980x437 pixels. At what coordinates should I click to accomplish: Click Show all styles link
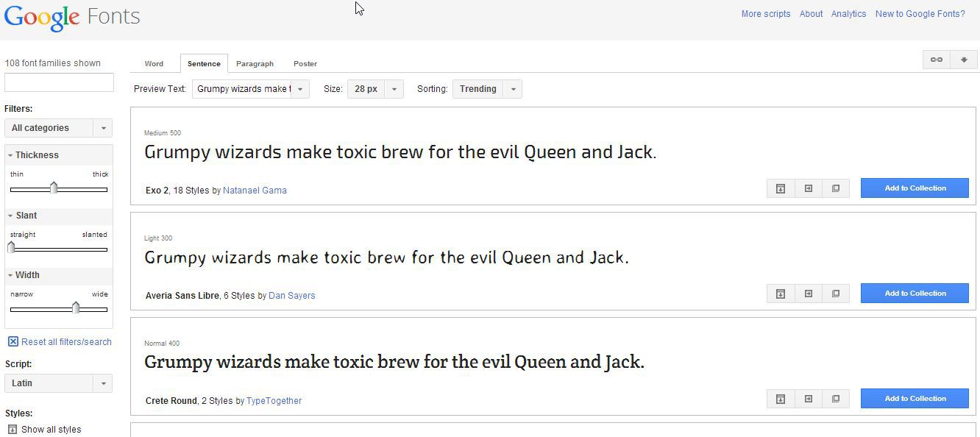pyautogui.click(x=52, y=430)
